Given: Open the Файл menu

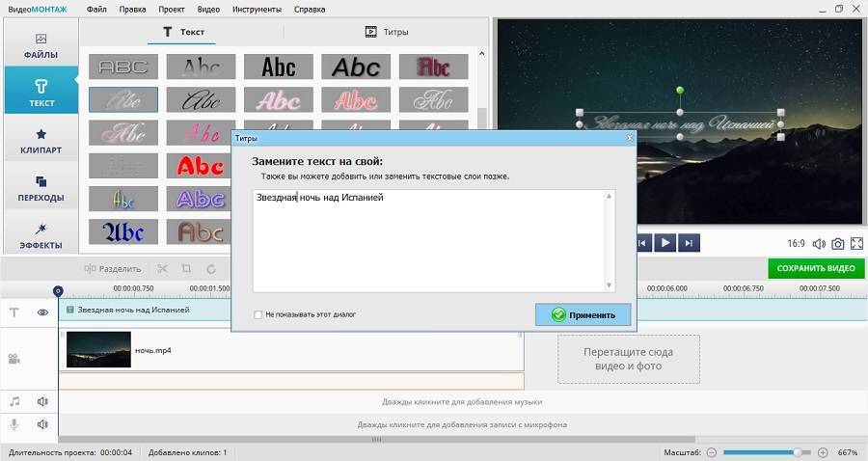Looking at the screenshot, I should coord(96,9).
